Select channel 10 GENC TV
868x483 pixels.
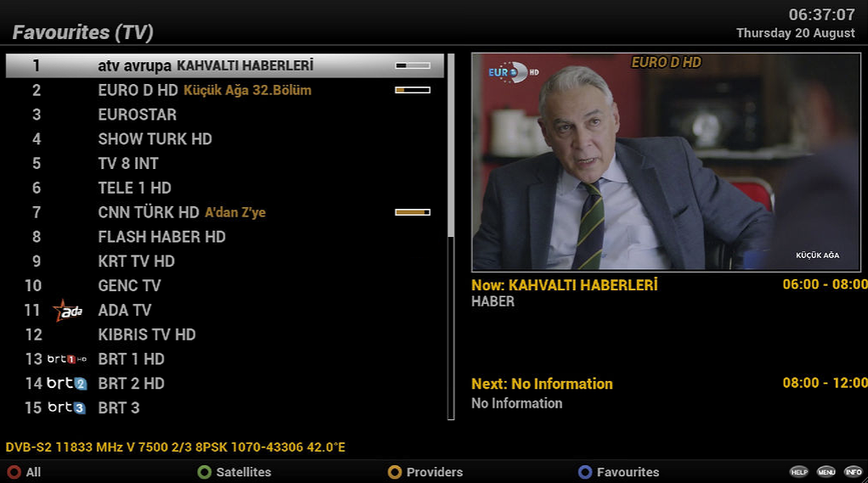(x=225, y=285)
